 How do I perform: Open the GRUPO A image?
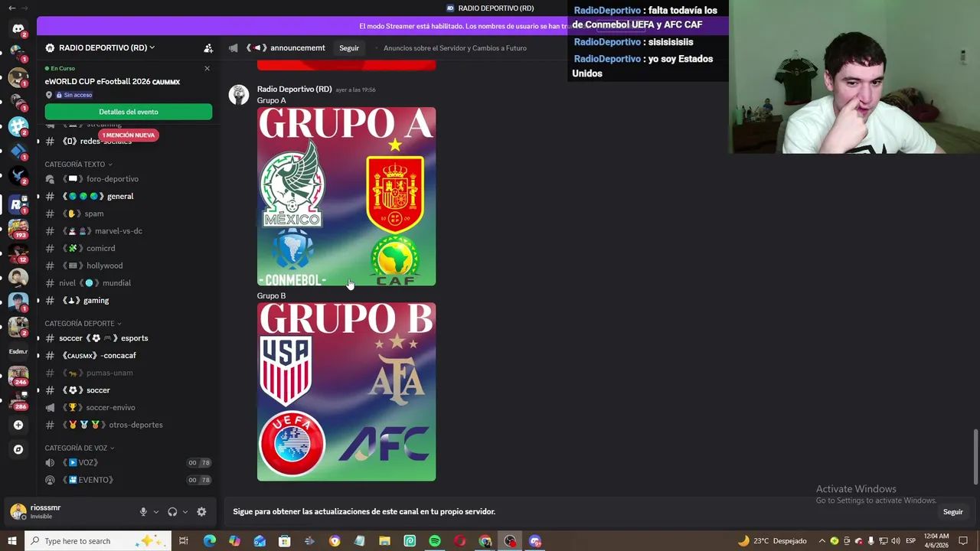(346, 197)
